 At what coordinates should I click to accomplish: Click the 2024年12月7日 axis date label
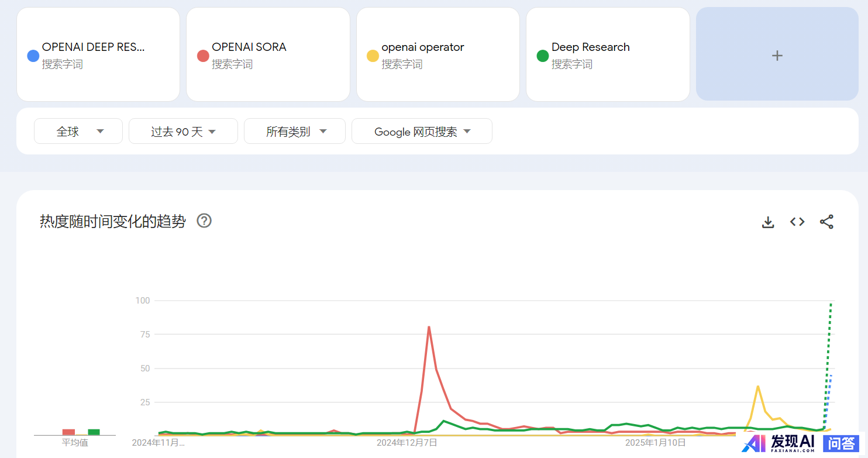click(407, 442)
